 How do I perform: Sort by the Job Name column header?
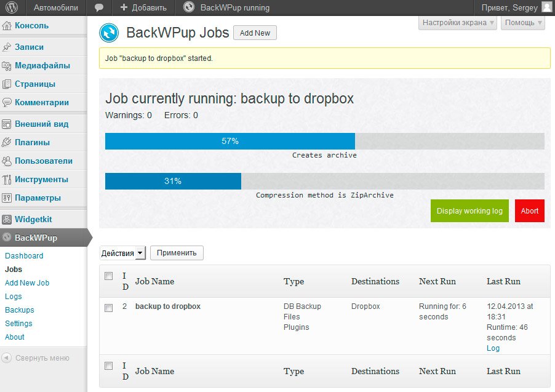point(154,281)
